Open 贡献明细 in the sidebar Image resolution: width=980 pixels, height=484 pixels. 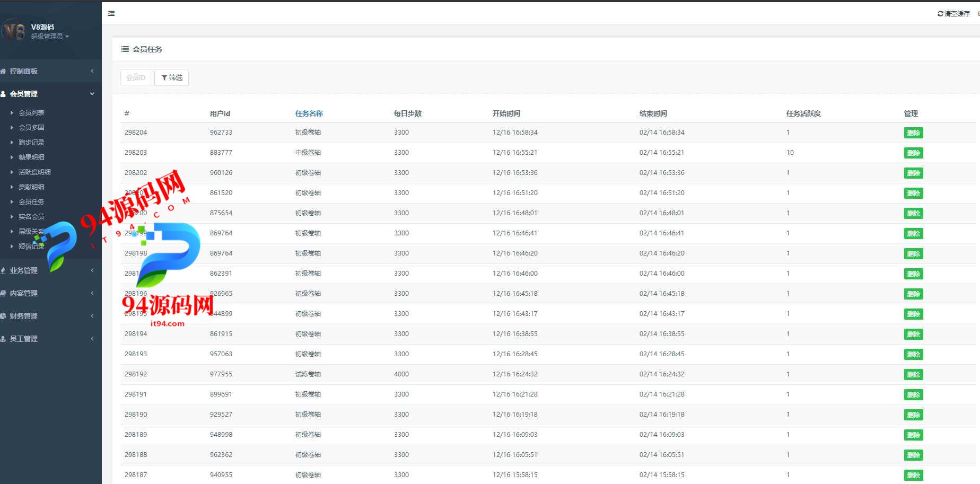coord(31,187)
